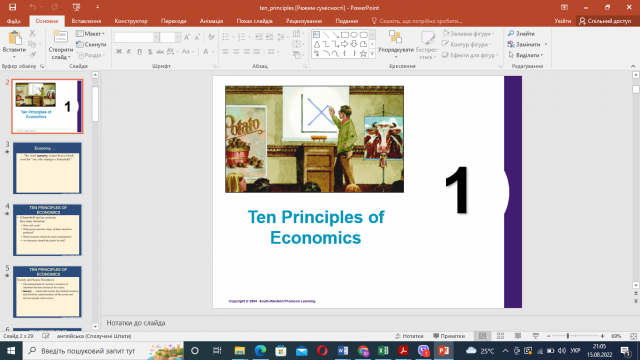Click the start-from-beginning slideshow icon in the title bar
Screen dimensions: 640x360
point(76,7)
